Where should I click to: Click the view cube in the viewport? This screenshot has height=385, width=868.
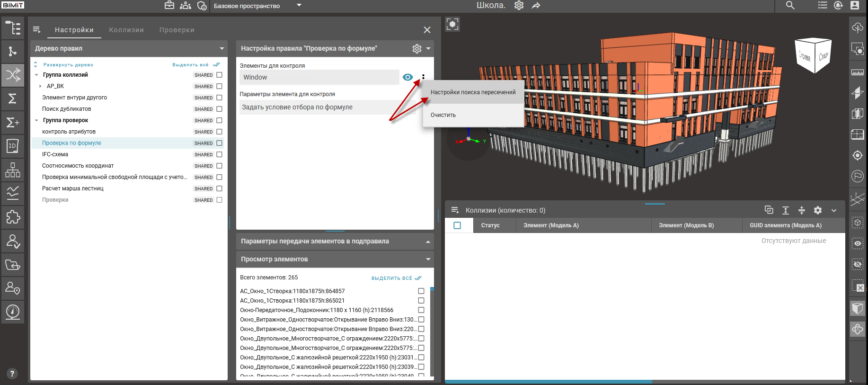click(814, 55)
